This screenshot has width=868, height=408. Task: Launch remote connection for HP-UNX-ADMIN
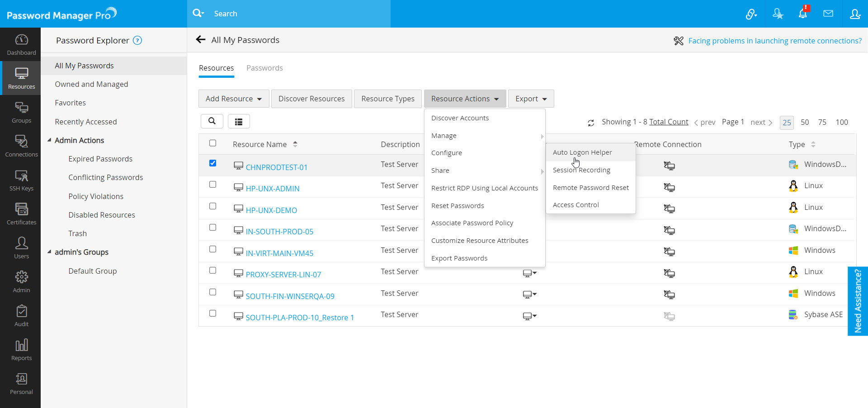[669, 187]
